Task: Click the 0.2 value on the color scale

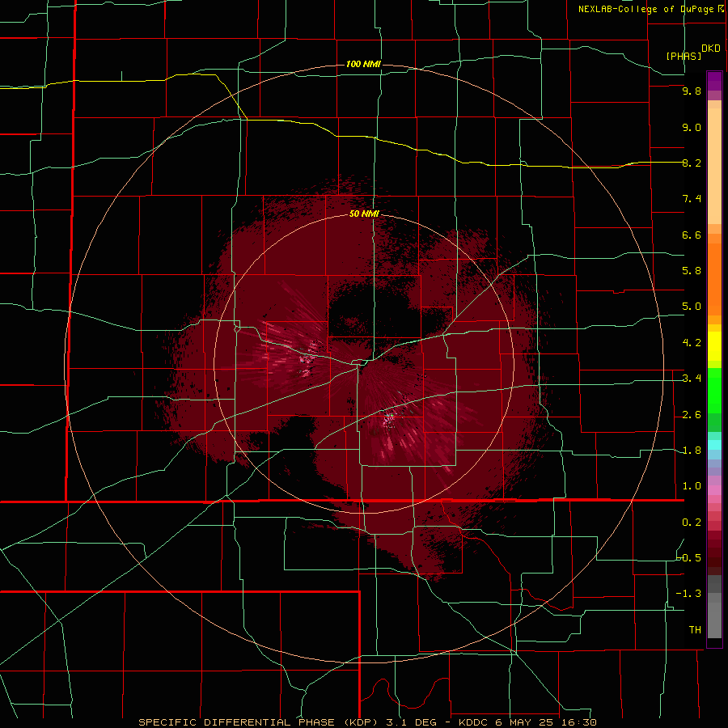Action: click(x=692, y=523)
